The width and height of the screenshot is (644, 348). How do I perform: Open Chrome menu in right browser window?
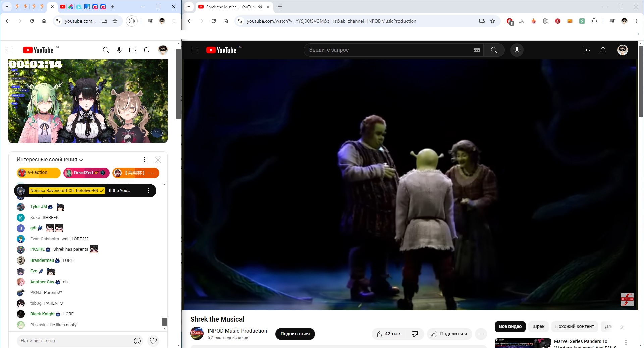pyautogui.click(x=636, y=21)
